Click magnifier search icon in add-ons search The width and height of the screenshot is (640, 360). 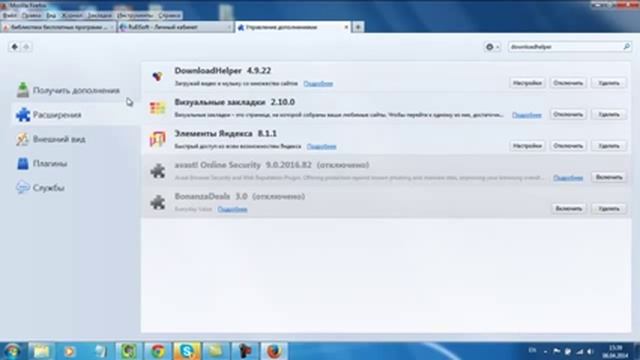click(627, 47)
